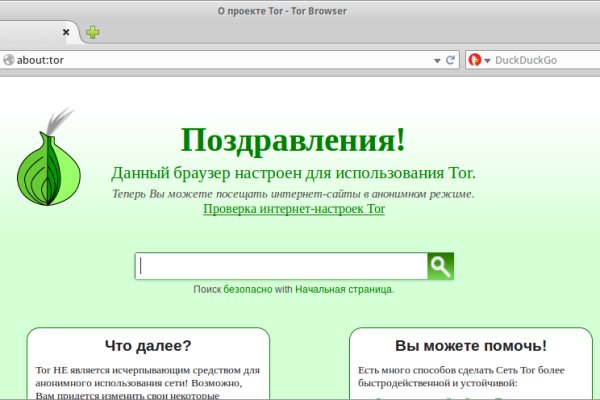Follow the 'безопасно' link

pyautogui.click(x=247, y=289)
